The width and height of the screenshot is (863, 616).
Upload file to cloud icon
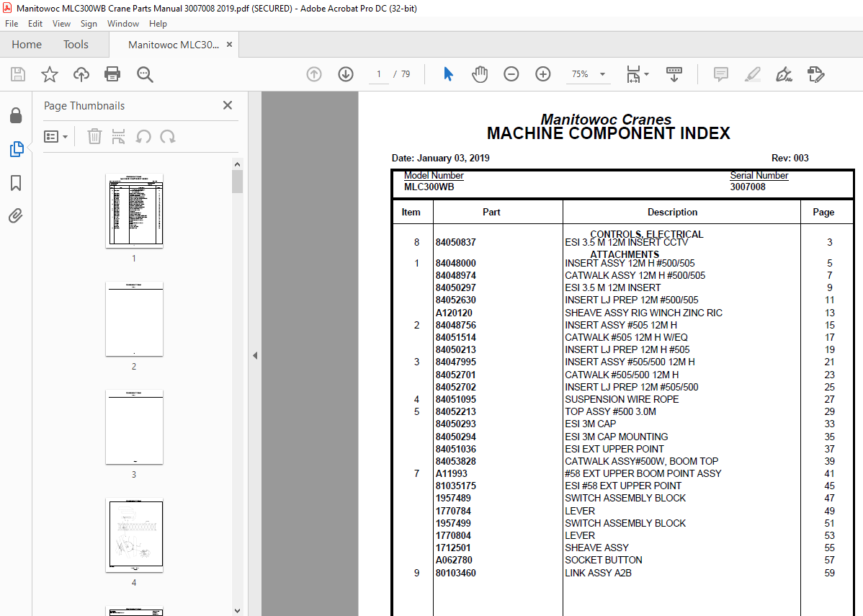(x=81, y=74)
